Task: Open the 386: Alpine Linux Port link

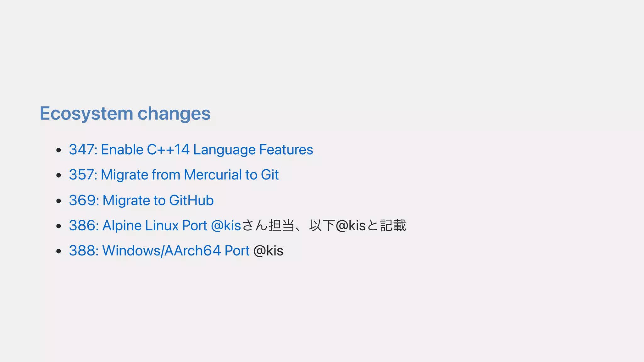Action: 155,226
